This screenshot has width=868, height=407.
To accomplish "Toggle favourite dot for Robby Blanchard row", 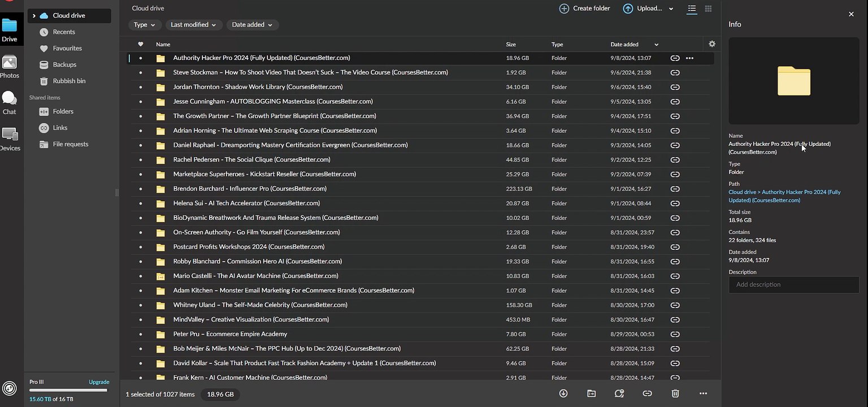I will pyautogui.click(x=141, y=262).
